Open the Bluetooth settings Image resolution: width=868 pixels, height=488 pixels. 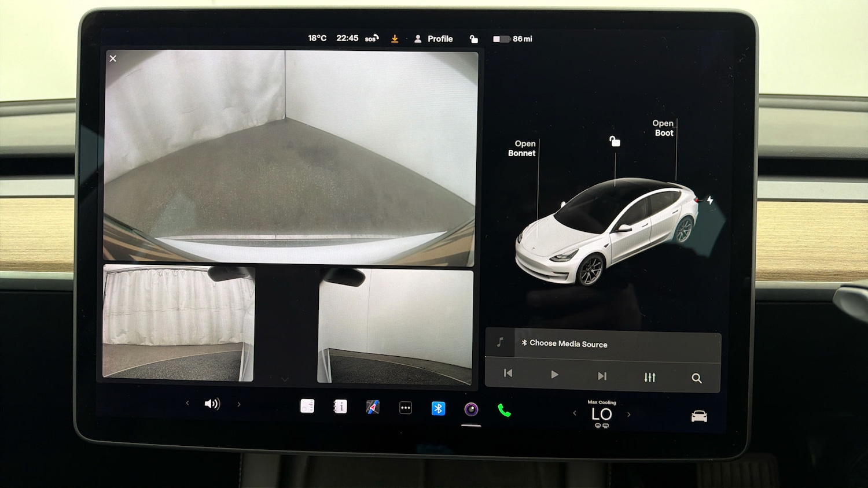[438, 408]
